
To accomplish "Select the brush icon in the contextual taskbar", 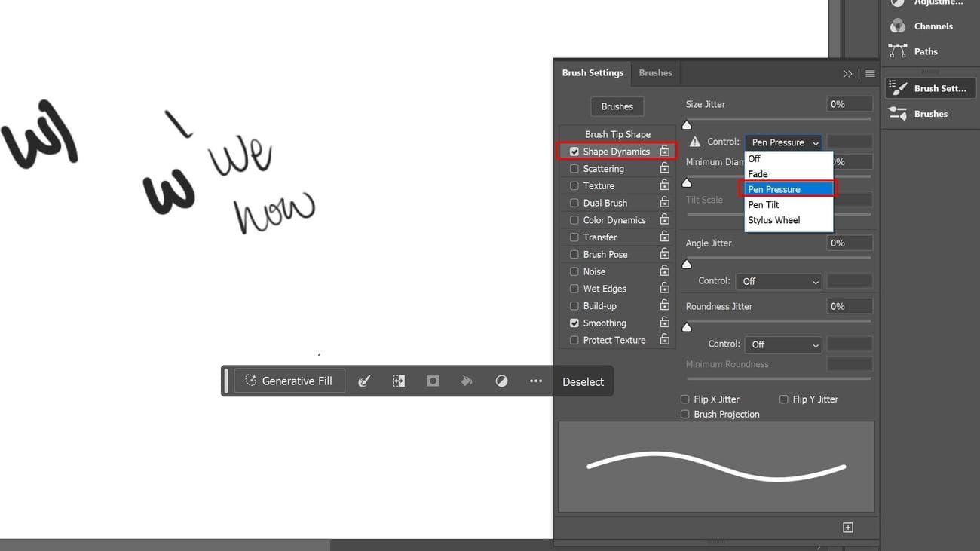I will [364, 381].
